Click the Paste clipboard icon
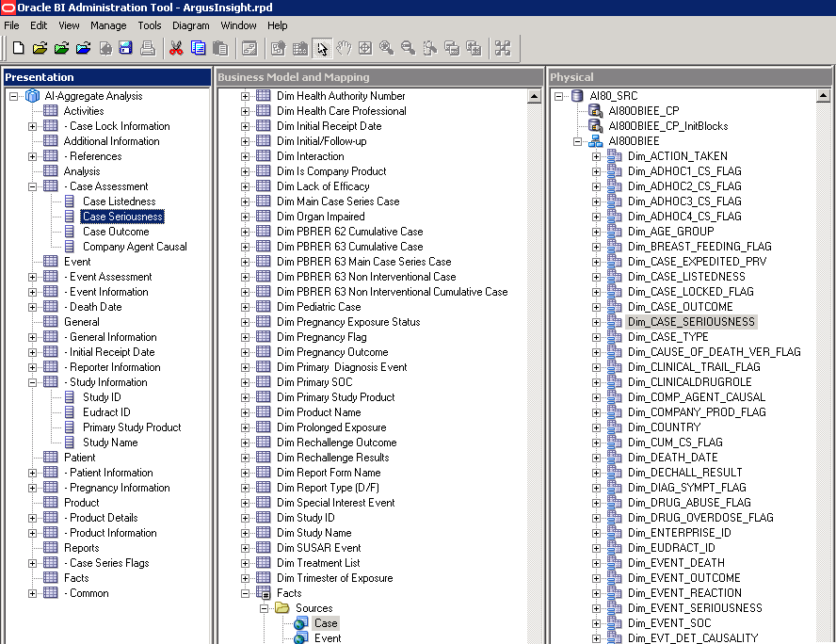 220,49
